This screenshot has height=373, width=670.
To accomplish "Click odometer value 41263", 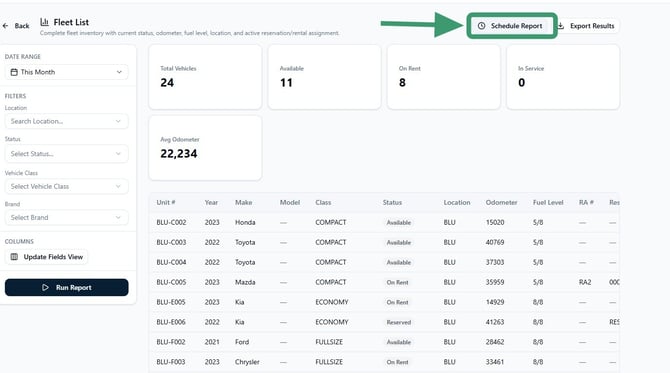I will [x=495, y=322].
